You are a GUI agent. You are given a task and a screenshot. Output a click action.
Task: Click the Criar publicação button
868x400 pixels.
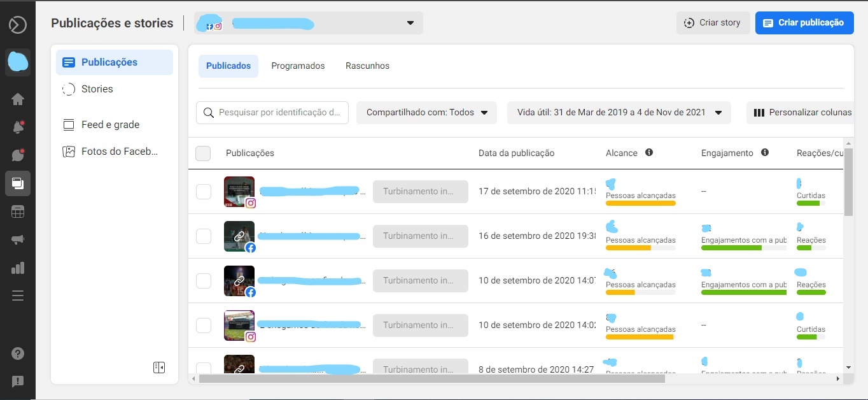point(804,22)
